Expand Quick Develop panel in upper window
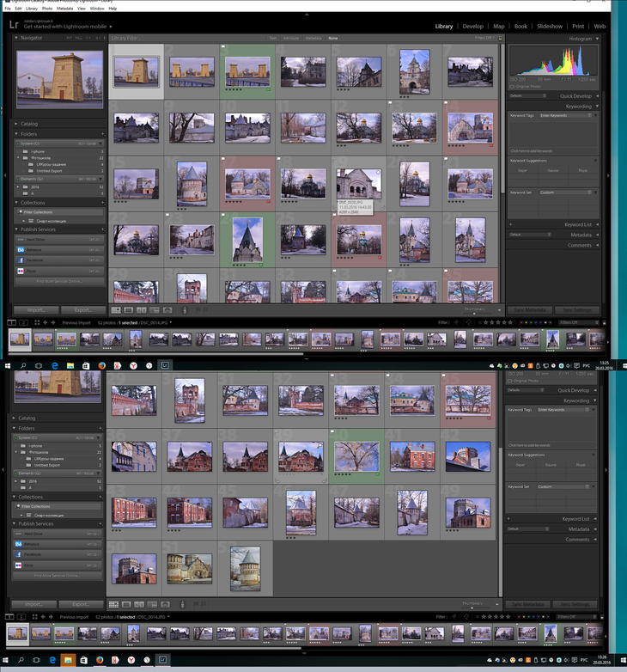 click(597, 96)
